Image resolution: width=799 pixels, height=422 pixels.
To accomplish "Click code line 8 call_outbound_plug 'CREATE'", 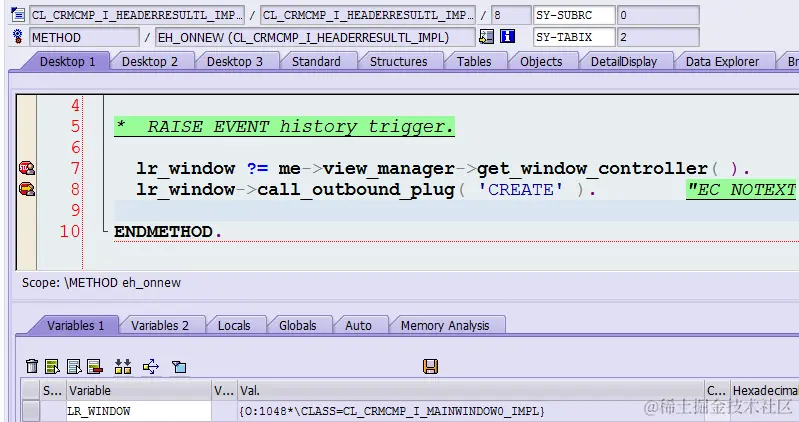I will click(x=365, y=190).
